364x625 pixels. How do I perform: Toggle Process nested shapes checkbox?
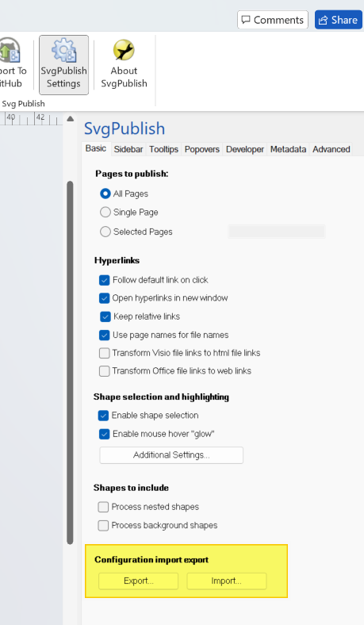(103, 507)
